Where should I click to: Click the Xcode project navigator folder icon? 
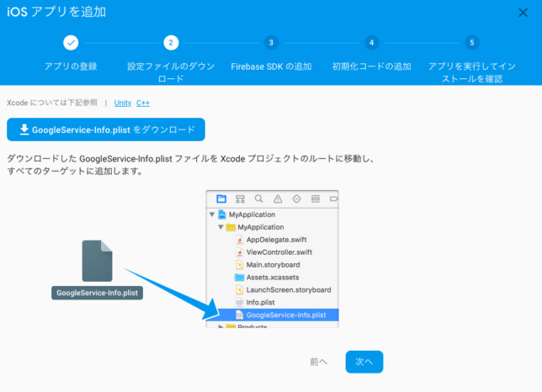[x=221, y=199]
